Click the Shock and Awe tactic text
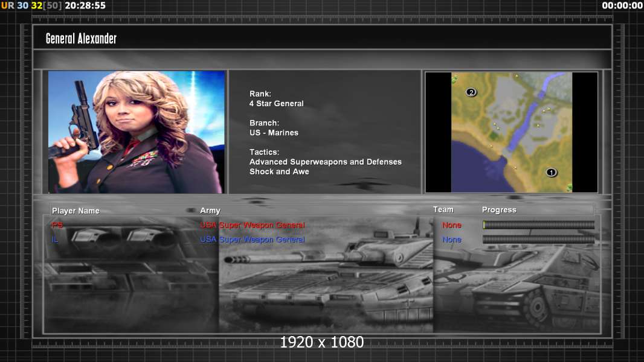 point(279,172)
